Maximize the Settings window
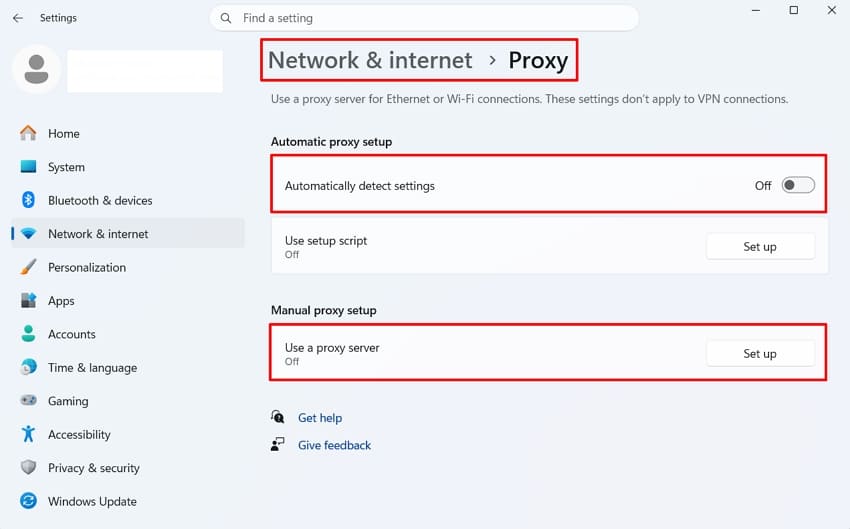The width and height of the screenshot is (850, 529). point(794,10)
